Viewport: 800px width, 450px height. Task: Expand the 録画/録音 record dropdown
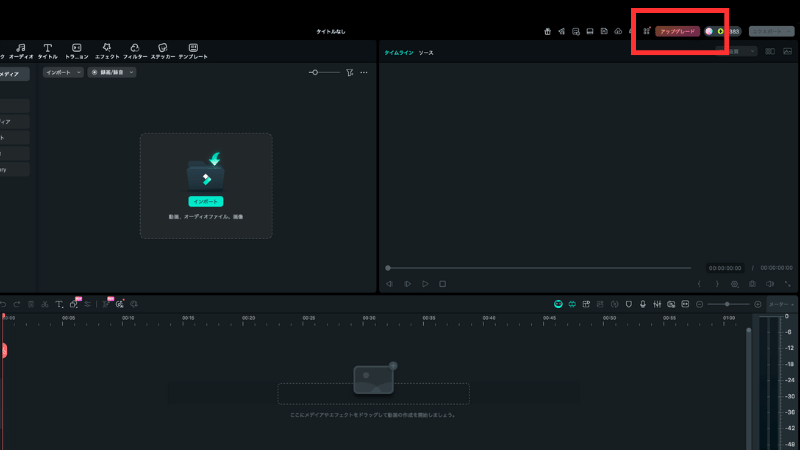(x=112, y=73)
